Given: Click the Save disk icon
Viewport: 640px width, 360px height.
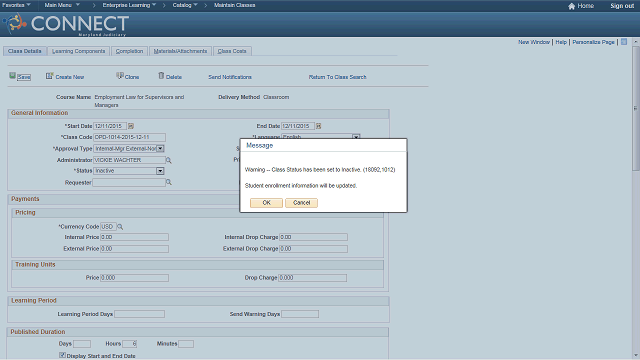Looking at the screenshot, I should (12, 76).
